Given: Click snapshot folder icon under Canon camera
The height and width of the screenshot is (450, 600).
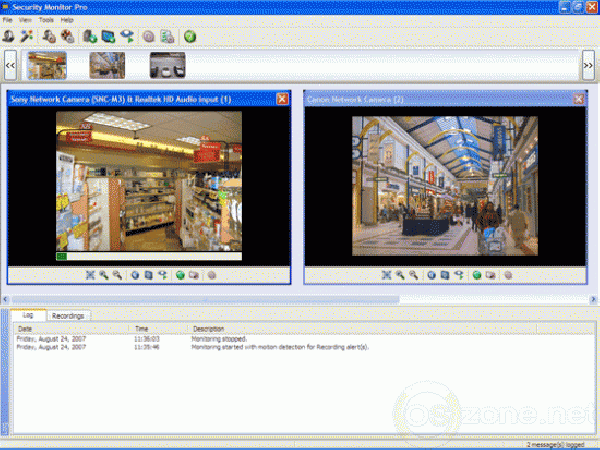Looking at the screenshot, I should (490, 275).
